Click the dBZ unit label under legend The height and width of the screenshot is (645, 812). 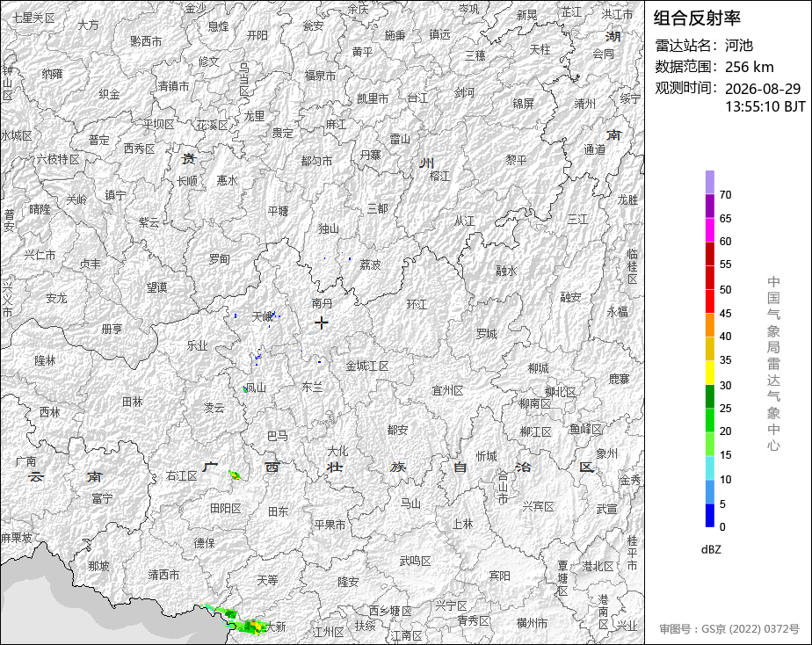coord(710,550)
